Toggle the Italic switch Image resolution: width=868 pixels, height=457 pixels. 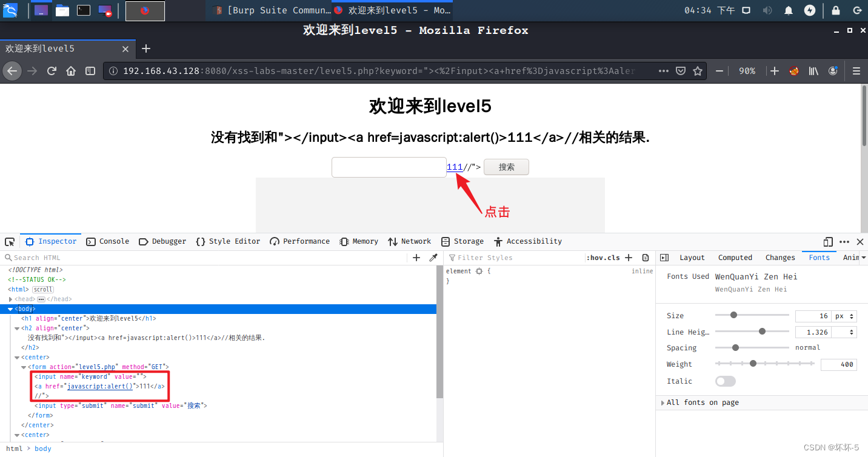click(x=726, y=381)
